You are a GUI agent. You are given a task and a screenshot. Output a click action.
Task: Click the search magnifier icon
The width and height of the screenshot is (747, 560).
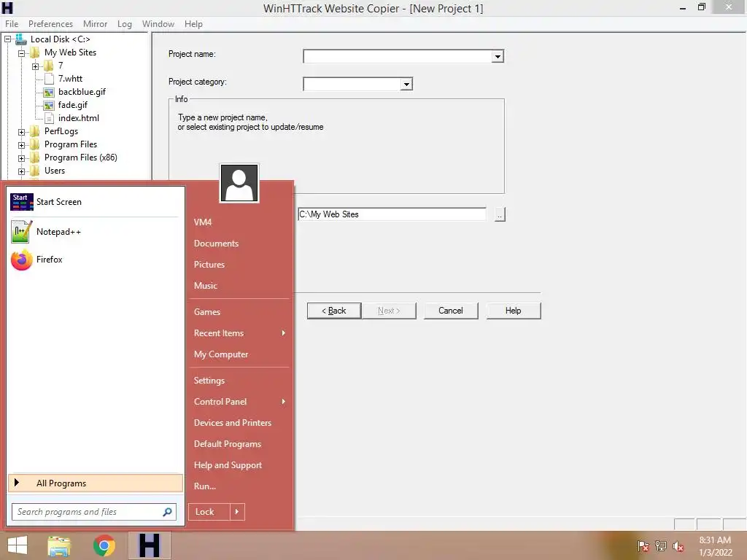click(x=167, y=512)
